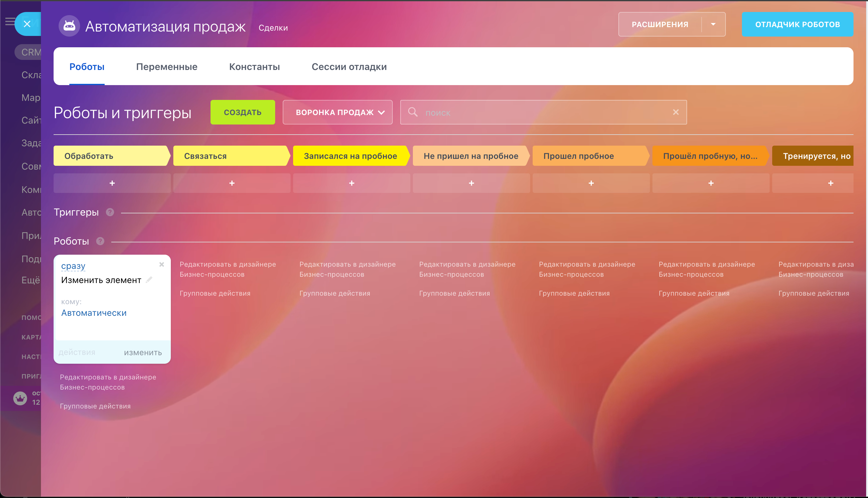
Task: Expand the Расширения dropdown arrow
Action: pyautogui.click(x=713, y=24)
